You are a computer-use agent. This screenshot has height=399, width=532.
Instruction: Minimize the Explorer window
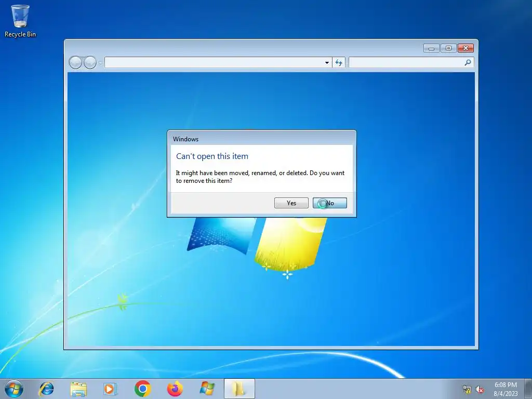431,48
